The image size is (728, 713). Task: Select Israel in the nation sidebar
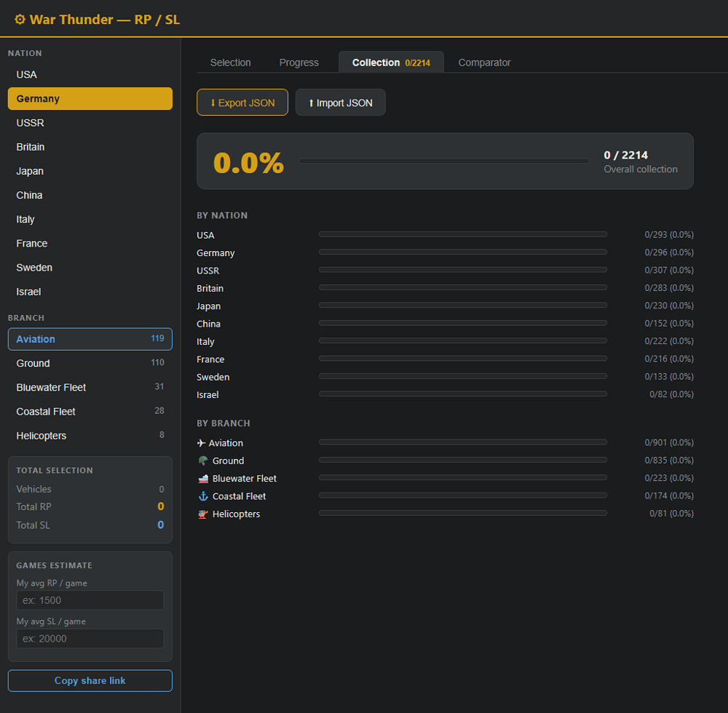pos(90,292)
